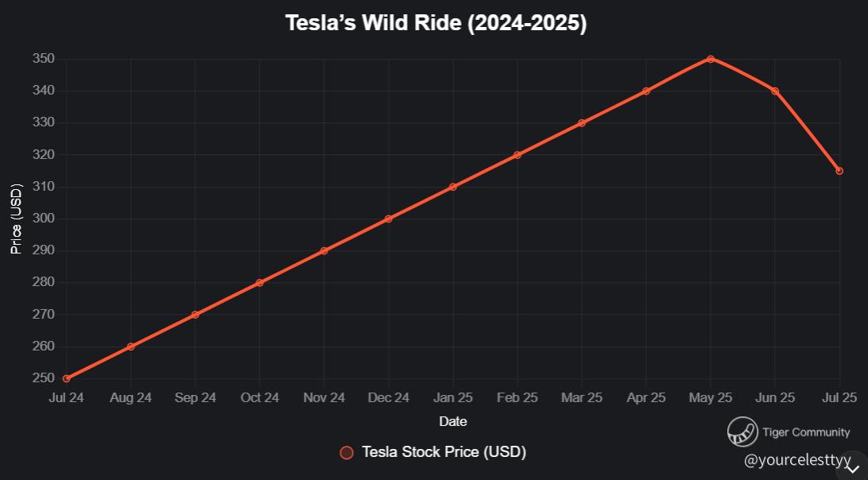This screenshot has height=480, width=868.
Task: Click the chart title Tesla's Wild Ride
Action: [436, 23]
